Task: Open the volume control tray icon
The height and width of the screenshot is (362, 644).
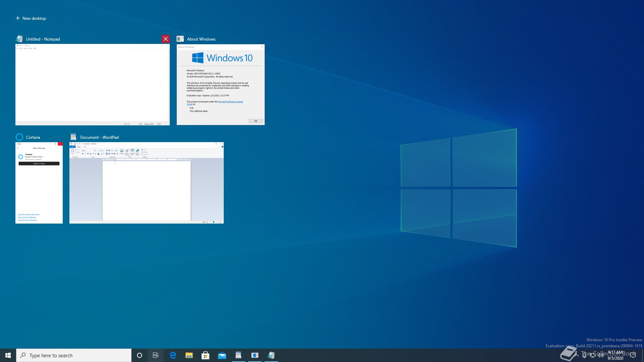Action: pyautogui.click(x=601, y=355)
